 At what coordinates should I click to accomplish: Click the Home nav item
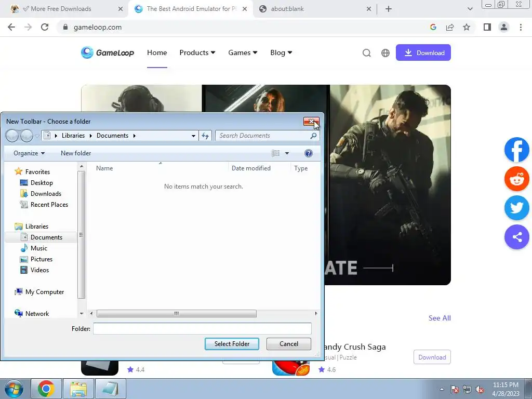(157, 52)
